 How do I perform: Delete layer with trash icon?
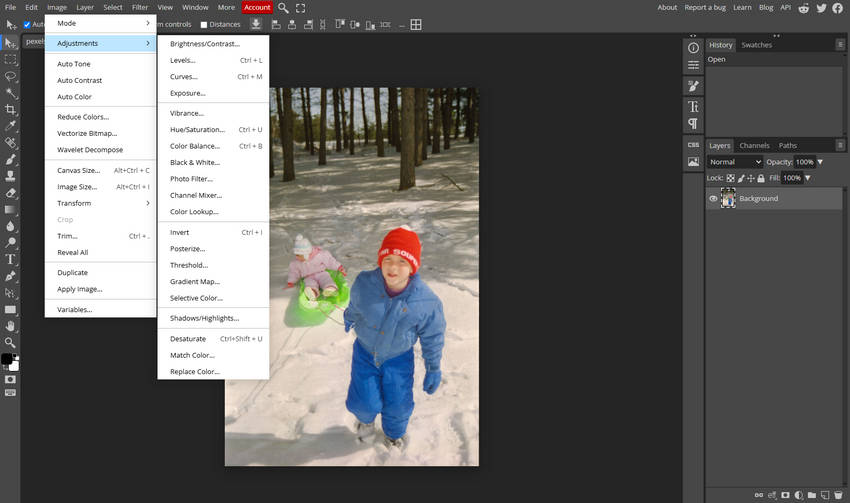(838, 495)
